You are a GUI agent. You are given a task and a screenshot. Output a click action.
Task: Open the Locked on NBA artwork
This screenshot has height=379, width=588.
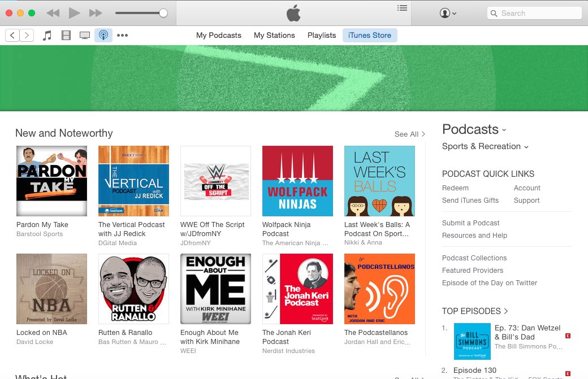pyautogui.click(x=52, y=289)
